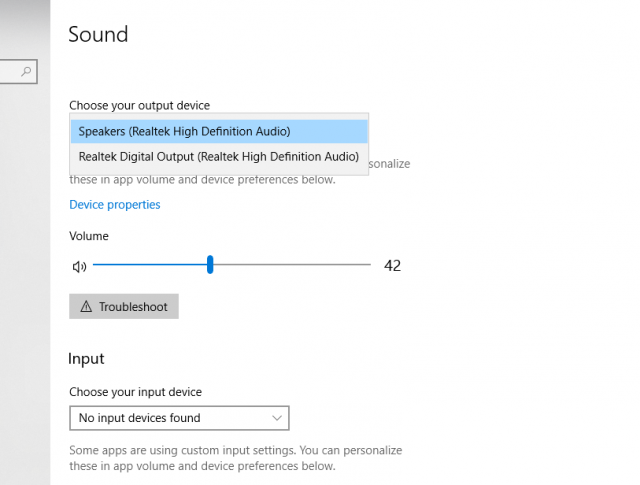
Task: Click the Volume label above the slider
Action: (x=89, y=236)
